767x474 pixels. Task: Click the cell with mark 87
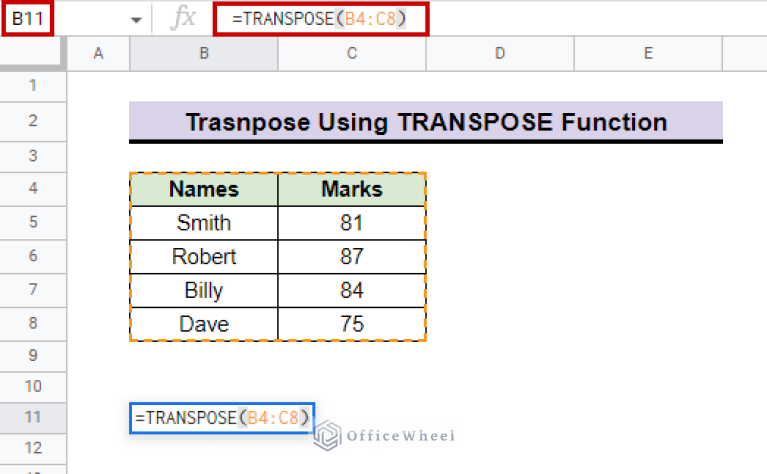352,257
